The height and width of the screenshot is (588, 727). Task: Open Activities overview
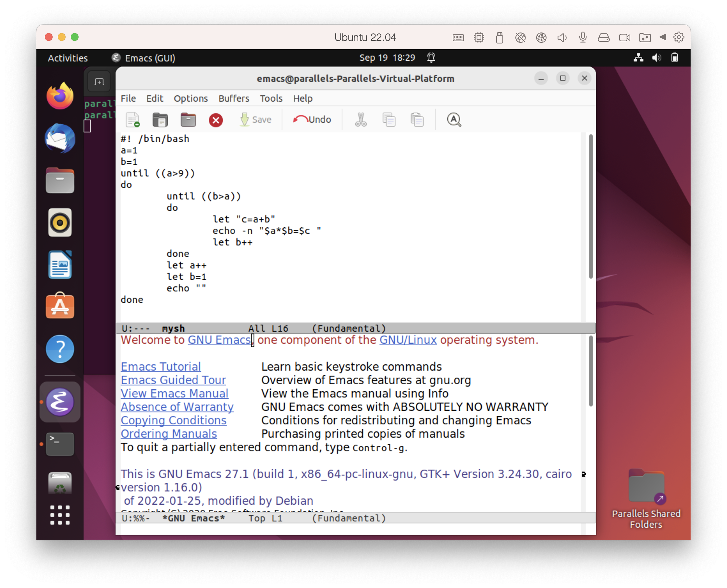(x=68, y=58)
